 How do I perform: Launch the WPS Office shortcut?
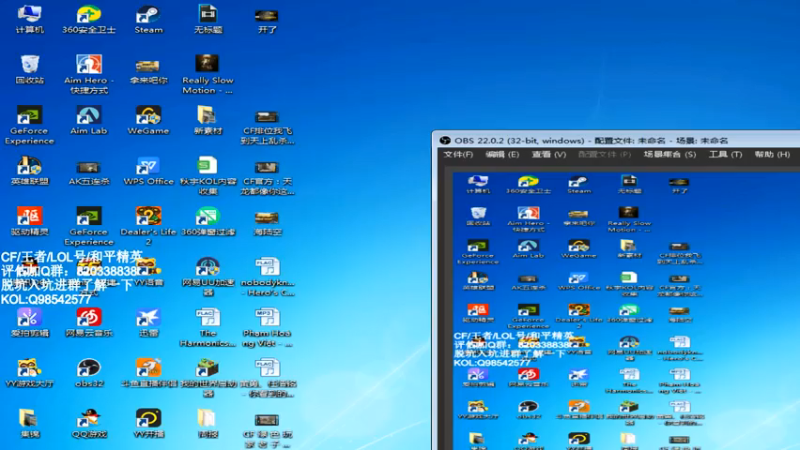148,171
